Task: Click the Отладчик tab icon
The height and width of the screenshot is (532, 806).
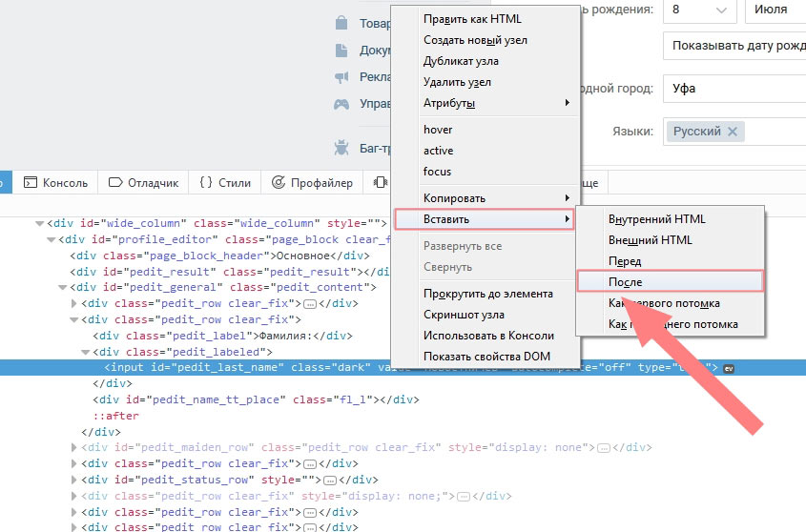Action: pos(115,182)
